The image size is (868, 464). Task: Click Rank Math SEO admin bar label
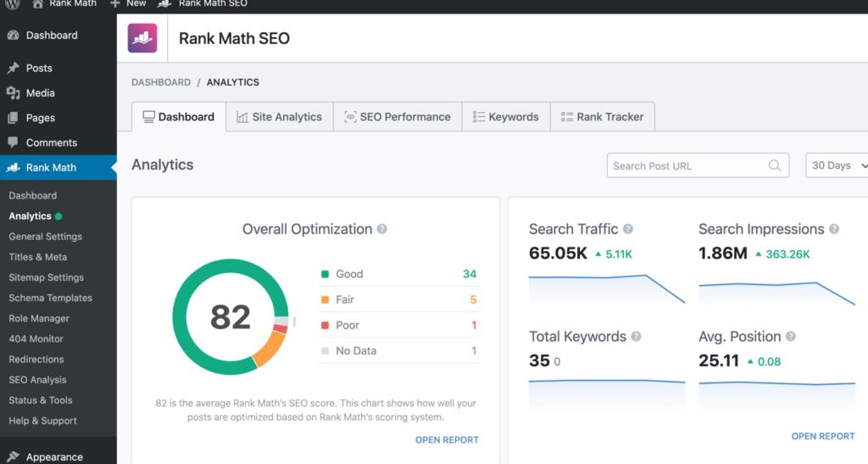(x=213, y=4)
